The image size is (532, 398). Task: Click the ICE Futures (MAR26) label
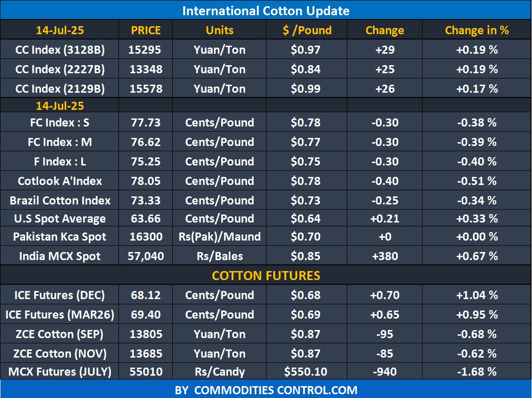[x=60, y=315]
